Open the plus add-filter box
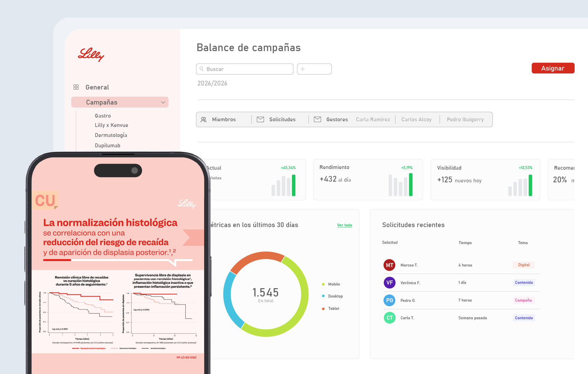 [314, 69]
